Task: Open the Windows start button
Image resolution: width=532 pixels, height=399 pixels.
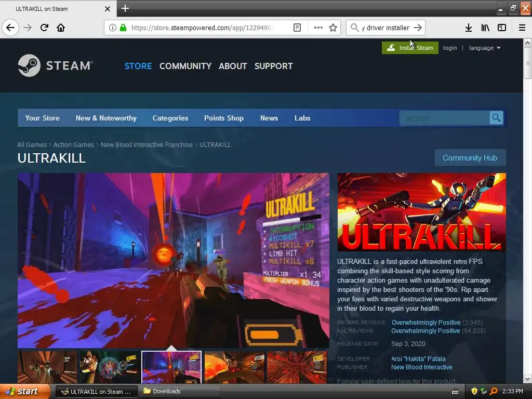Action: click(x=25, y=392)
